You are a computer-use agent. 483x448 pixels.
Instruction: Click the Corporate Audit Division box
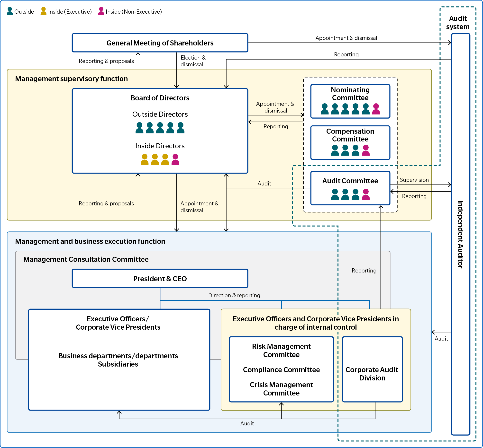click(372, 369)
